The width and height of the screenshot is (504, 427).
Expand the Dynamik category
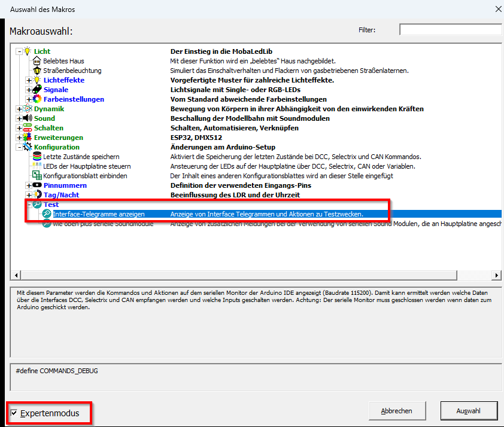point(19,109)
